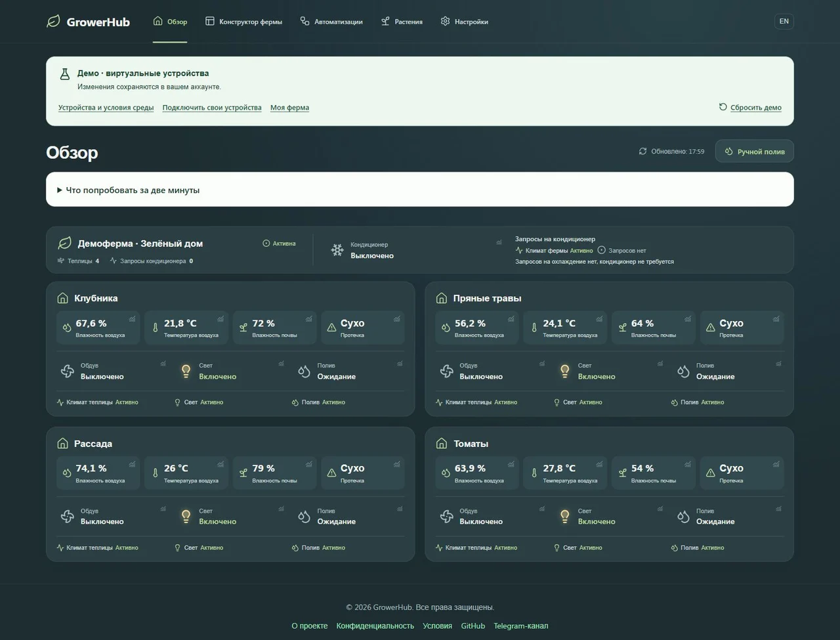The width and height of the screenshot is (840, 640).
Task: Click the GrowerHub leaf logo icon
Action: point(53,22)
